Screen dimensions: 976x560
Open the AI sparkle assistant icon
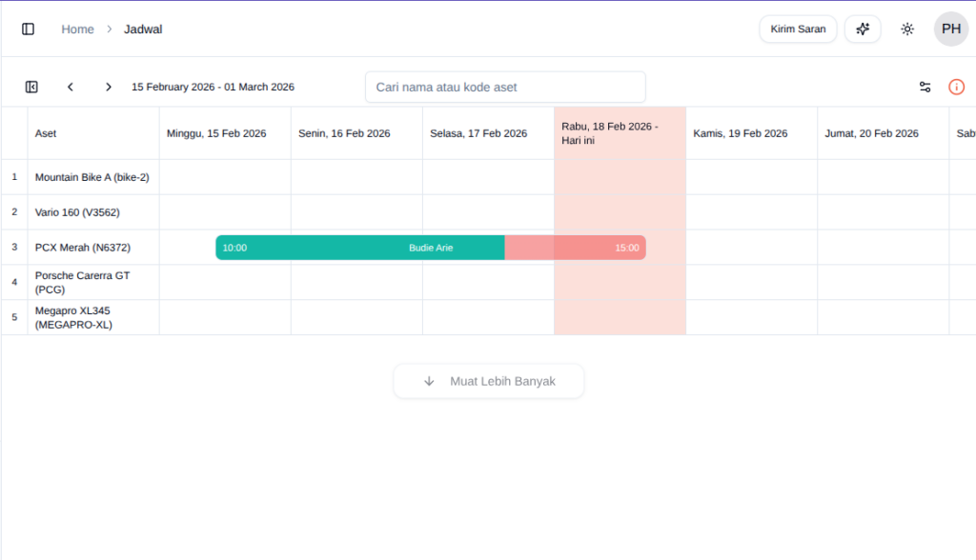coord(863,30)
